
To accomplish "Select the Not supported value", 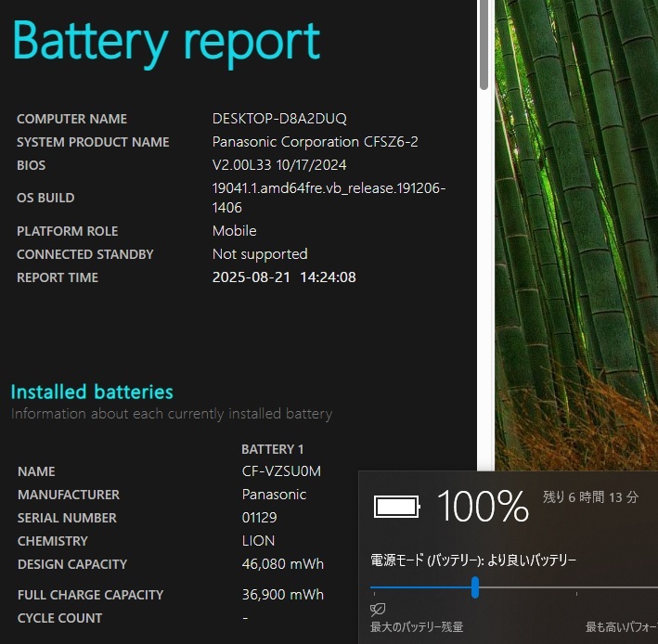I will pyautogui.click(x=260, y=254).
